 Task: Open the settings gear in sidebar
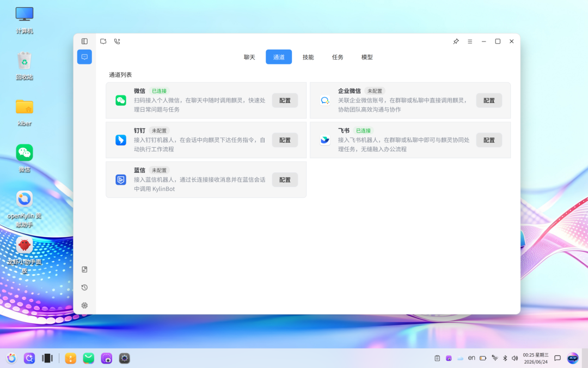pos(84,305)
